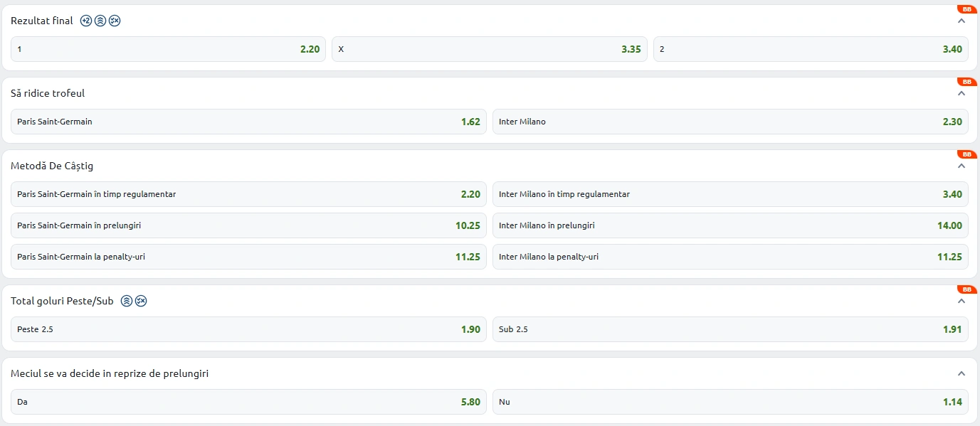The image size is (980, 426).
Task: Bet on Inter Milano to lift the trophy at 2.30
Action: click(731, 122)
